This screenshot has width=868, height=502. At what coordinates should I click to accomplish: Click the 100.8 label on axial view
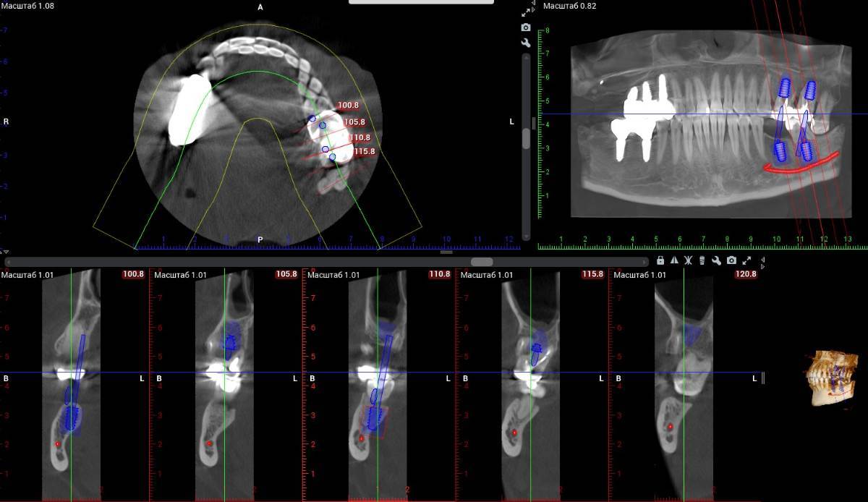[348, 106]
